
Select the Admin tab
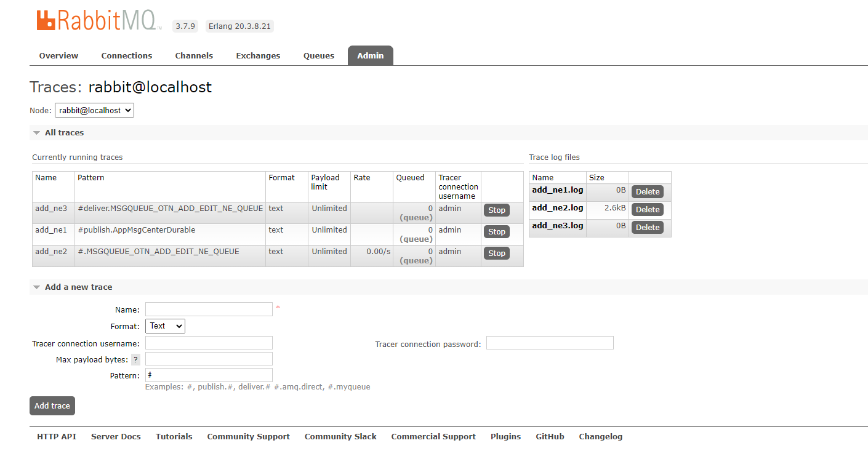371,56
